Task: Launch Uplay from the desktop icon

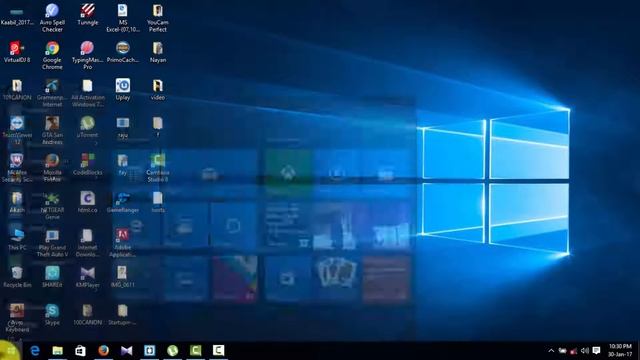Action: point(123,89)
